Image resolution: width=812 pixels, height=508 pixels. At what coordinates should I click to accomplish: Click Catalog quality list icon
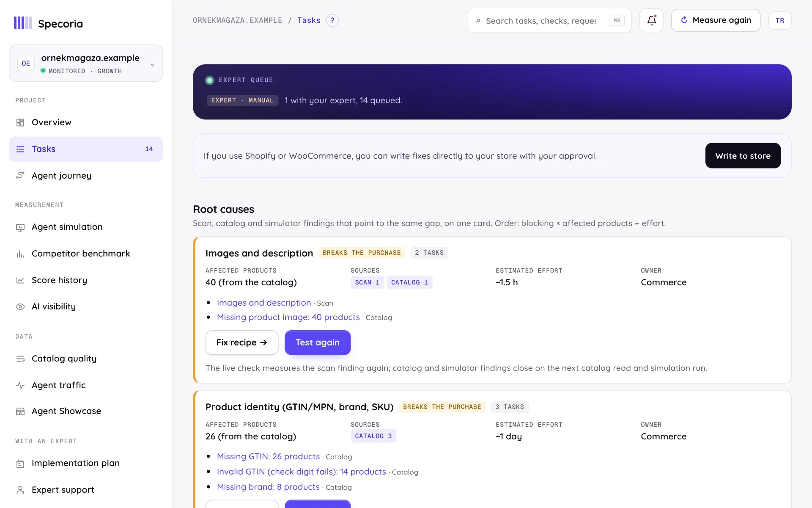coord(20,359)
